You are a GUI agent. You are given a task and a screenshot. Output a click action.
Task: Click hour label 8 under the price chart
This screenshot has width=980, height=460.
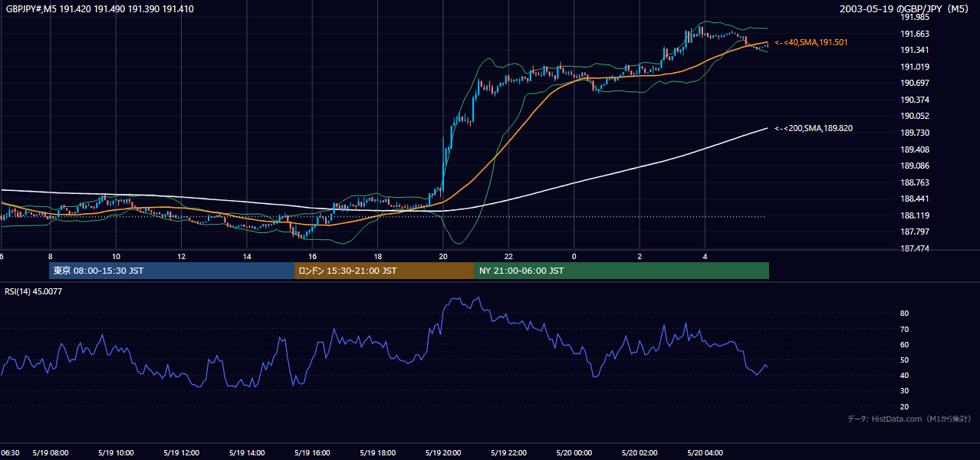click(50, 256)
